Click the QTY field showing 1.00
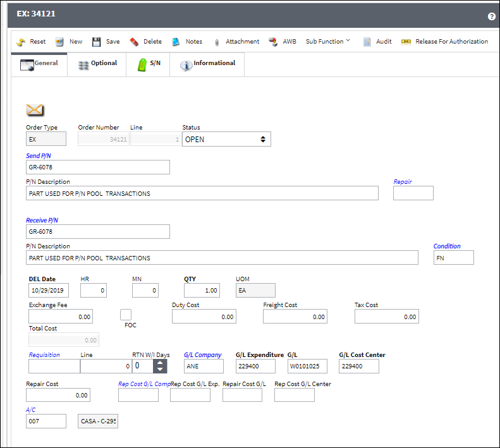This screenshot has width=500, height=448. (x=202, y=291)
